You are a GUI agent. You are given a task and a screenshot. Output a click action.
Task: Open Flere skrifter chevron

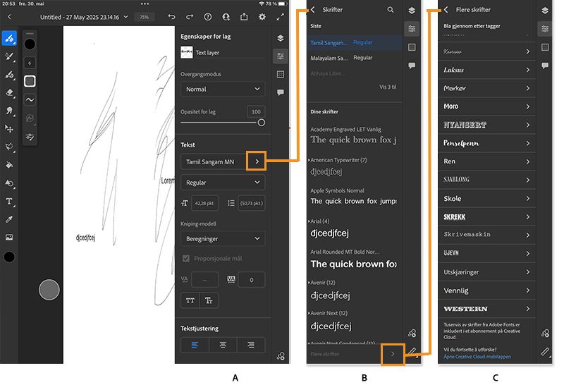[x=393, y=354]
